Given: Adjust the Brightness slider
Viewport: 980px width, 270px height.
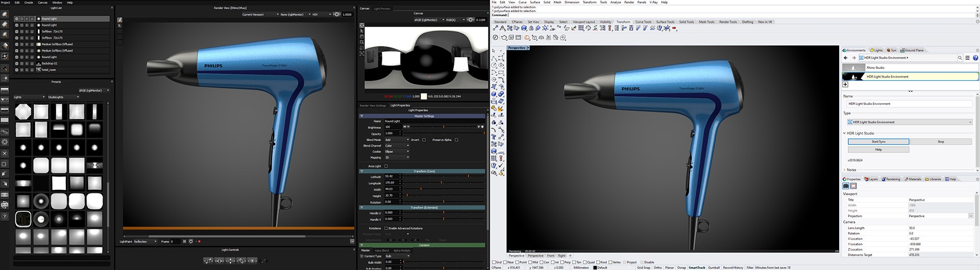Looking at the screenshot, I should [x=444, y=127].
